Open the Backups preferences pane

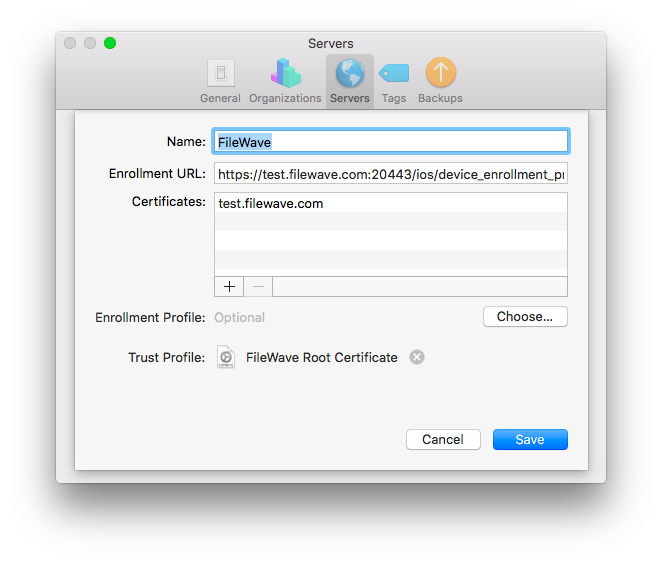tap(440, 81)
